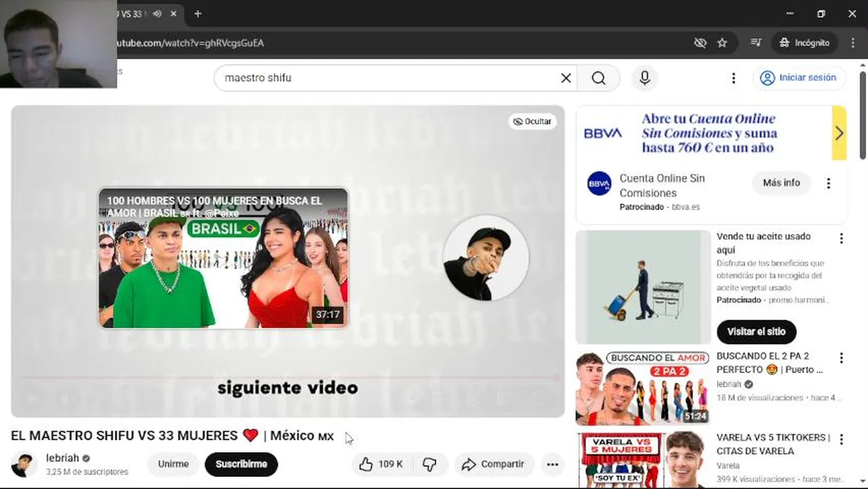
Task: Clear the search box with the X
Action: [566, 78]
